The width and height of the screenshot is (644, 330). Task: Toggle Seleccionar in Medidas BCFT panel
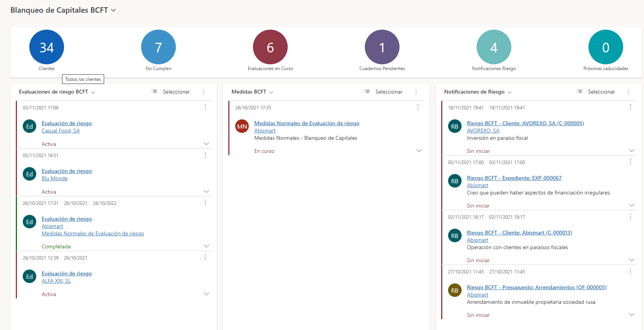tap(384, 92)
